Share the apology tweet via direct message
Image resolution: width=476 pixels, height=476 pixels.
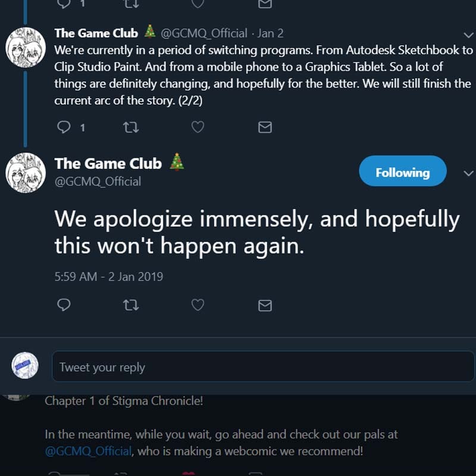pos(265,305)
